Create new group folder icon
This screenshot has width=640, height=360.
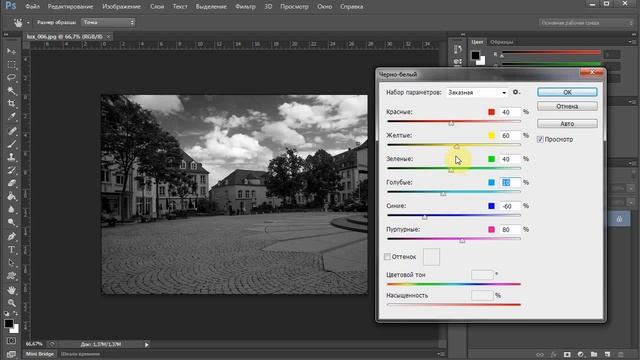coord(594,355)
